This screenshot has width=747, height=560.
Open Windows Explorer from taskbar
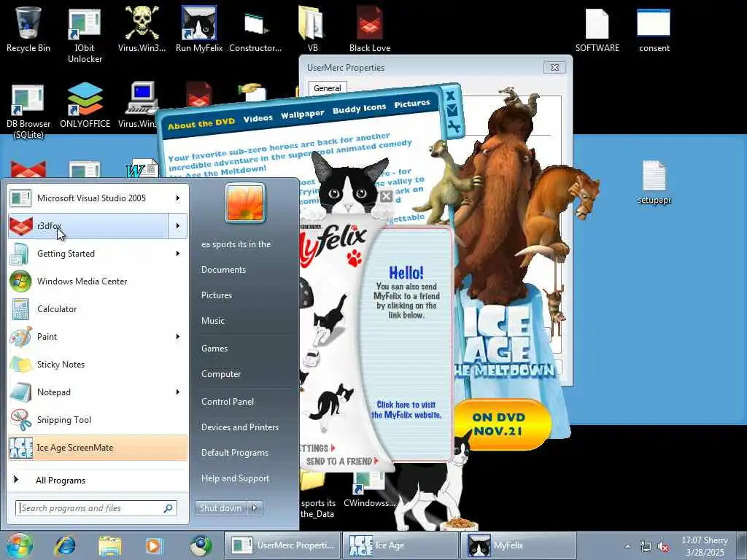tap(109, 545)
